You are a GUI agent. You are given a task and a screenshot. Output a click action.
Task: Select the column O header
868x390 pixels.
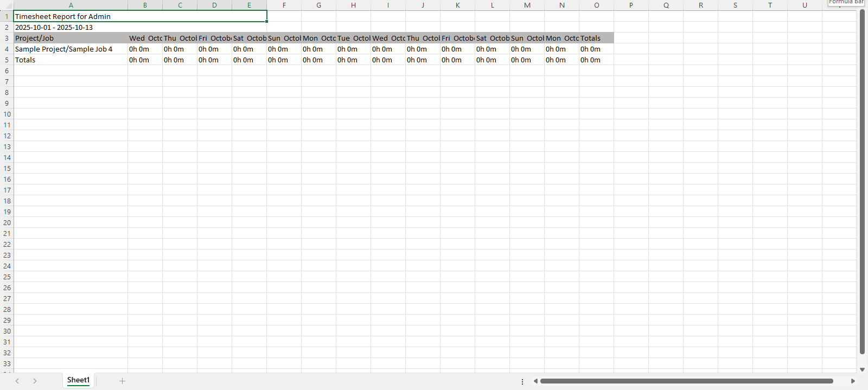pyautogui.click(x=596, y=5)
